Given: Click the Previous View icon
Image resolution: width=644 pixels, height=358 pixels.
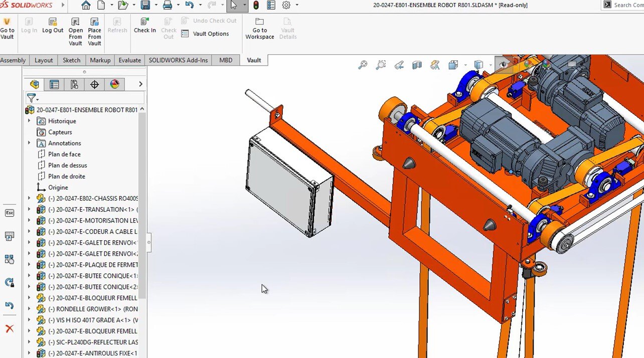Looking at the screenshot, I should click(399, 65).
